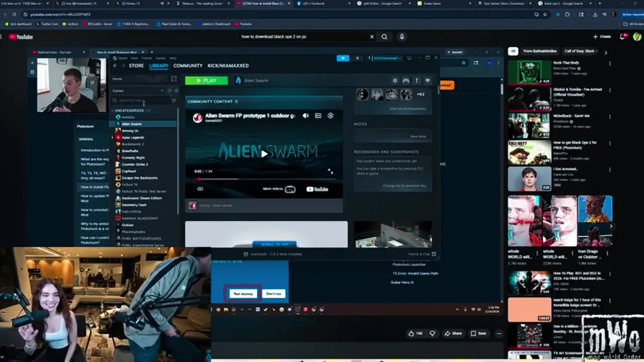
Task: Clear the YouTube search text
Action: click(x=372, y=37)
